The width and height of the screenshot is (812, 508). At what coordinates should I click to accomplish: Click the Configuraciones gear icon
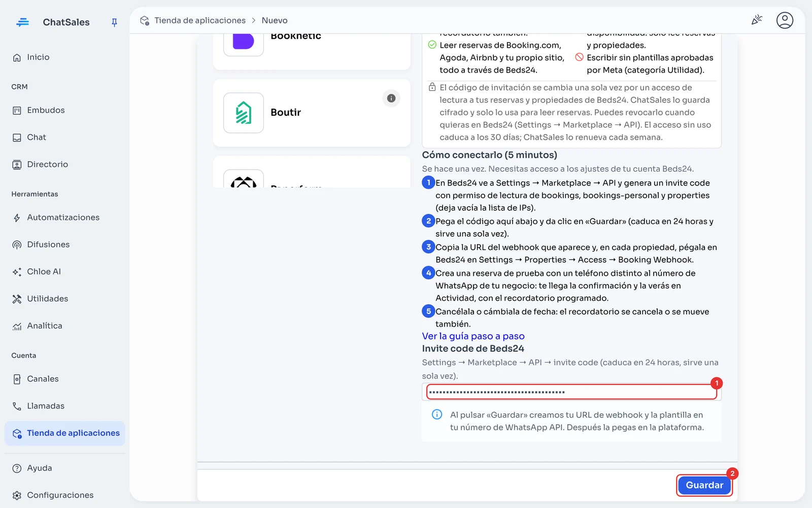click(17, 495)
